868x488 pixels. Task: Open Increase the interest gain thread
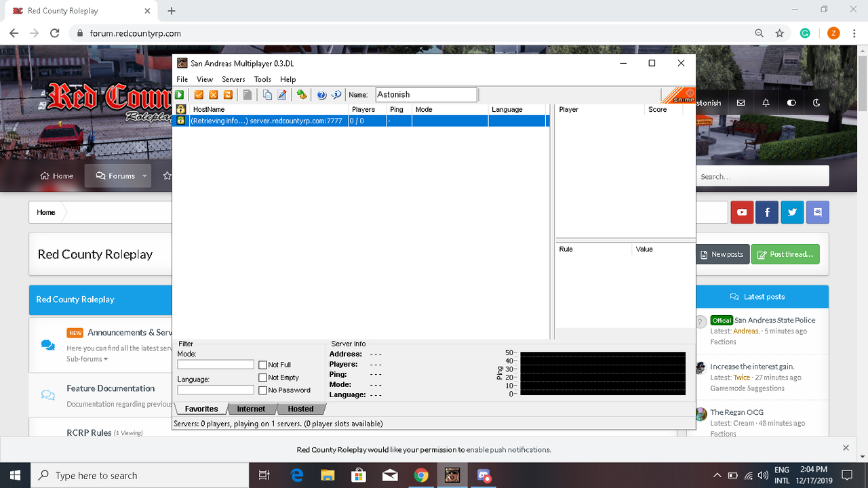tap(752, 367)
